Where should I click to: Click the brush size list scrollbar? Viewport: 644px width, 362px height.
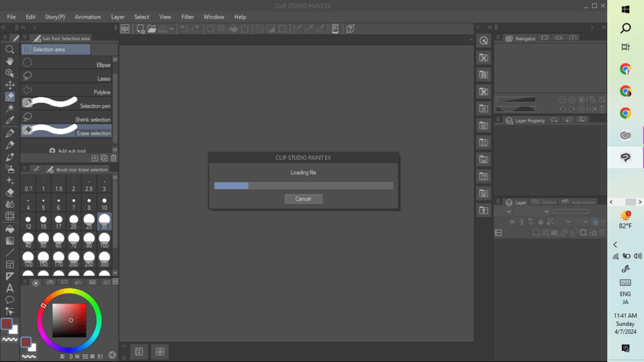click(x=115, y=213)
